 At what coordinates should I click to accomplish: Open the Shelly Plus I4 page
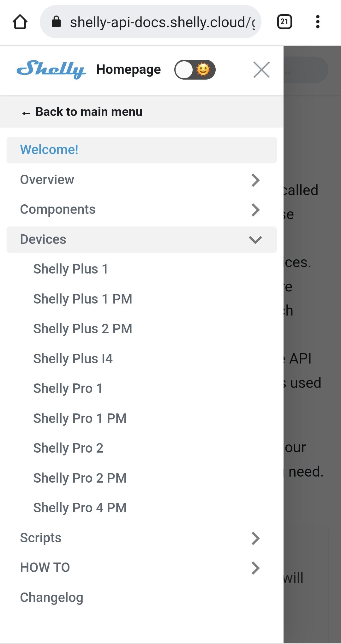[x=73, y=359]
